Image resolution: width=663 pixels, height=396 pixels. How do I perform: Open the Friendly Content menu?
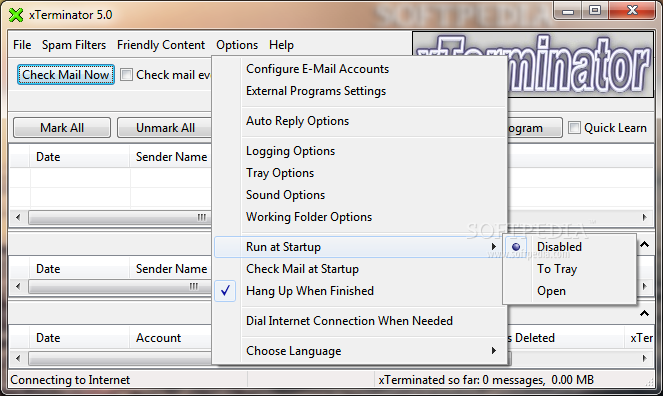pyautogui.click(x=161, y=45)
